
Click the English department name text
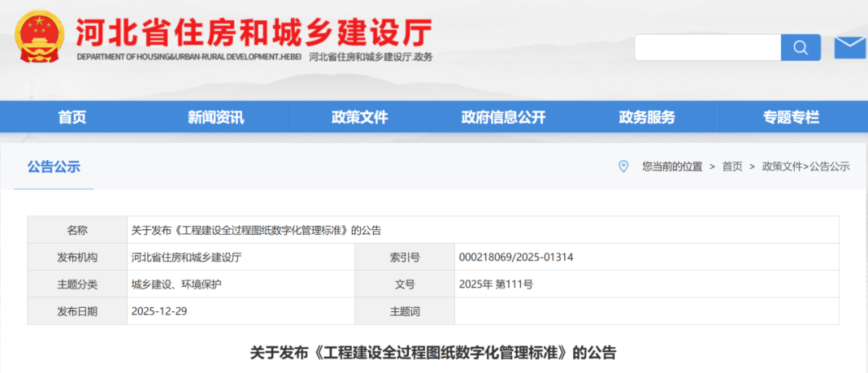point(189,57)
